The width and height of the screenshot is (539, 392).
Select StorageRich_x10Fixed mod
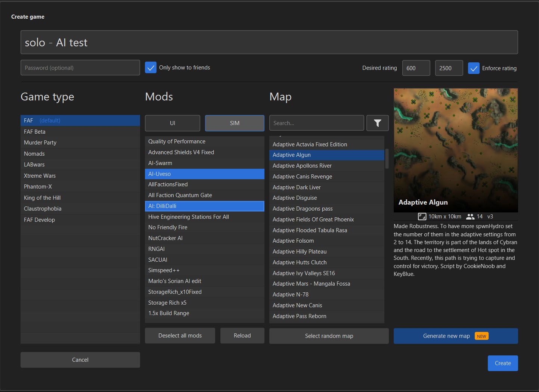pyautogui.click(x=205, y=292)
